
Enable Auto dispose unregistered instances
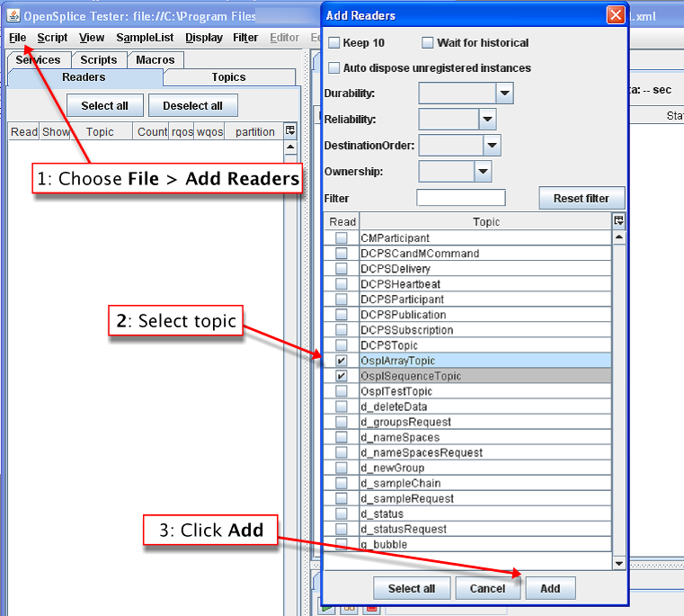(x=334, y=67)
